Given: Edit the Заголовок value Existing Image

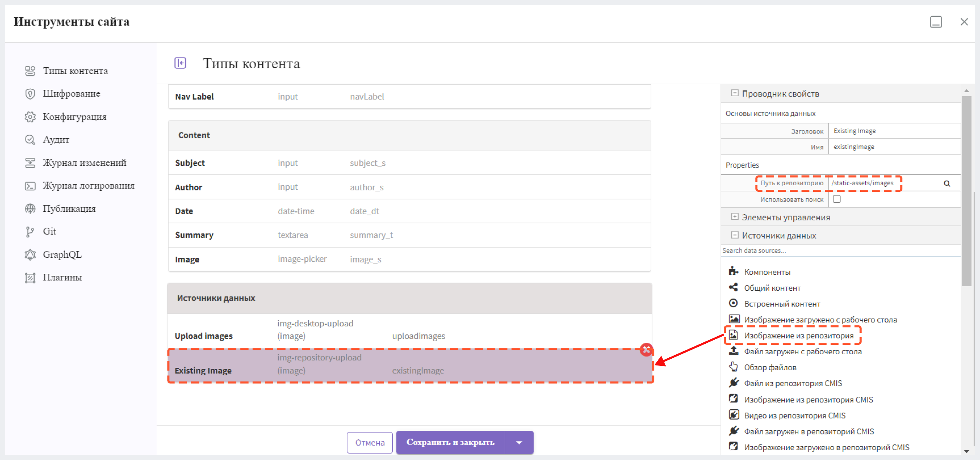Looking at the screenshot, I should coord(895,131).
